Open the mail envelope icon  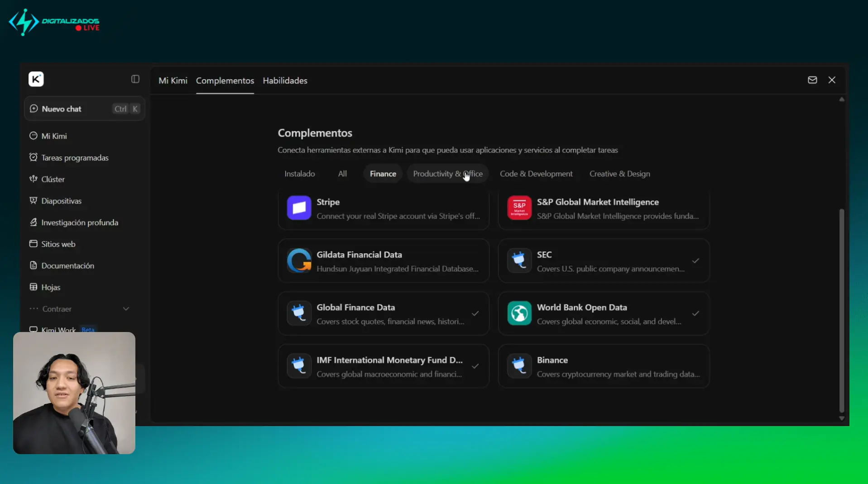click(812, 80)
